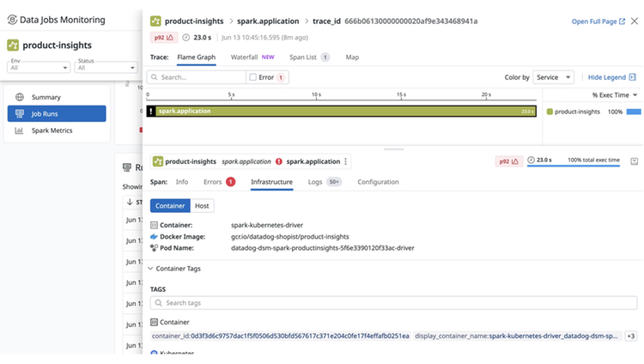Click the Hide Legend panel icon

[633, 77]
